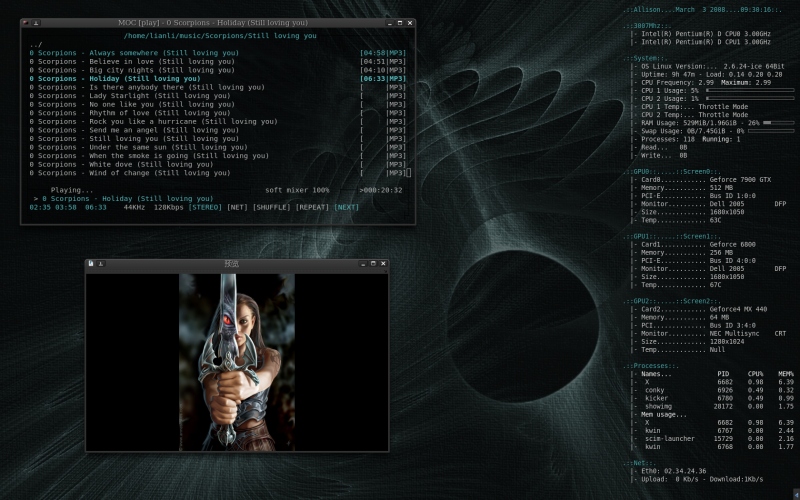
Task: Click the 'scim-launcher' process row
Action: (x=719, y=439)
